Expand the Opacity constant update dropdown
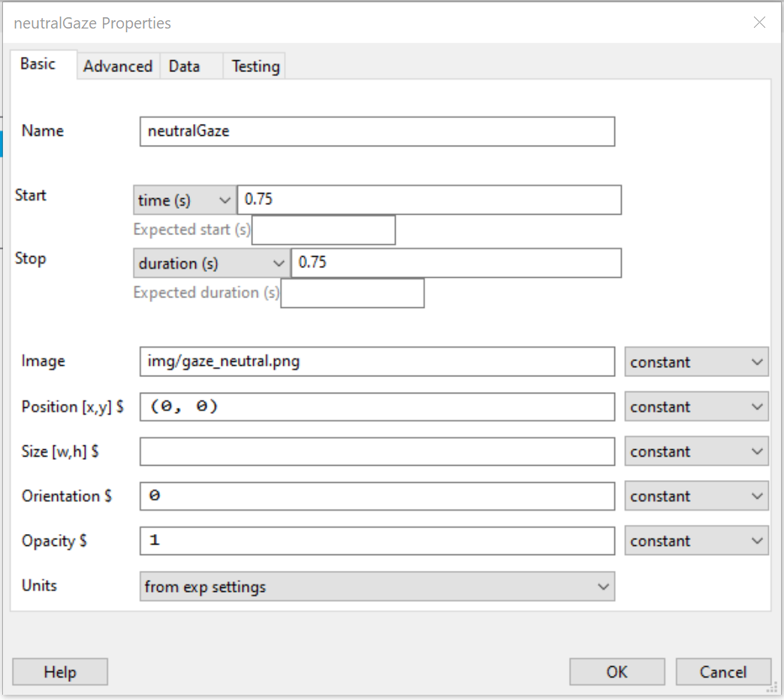 point(696,541)
